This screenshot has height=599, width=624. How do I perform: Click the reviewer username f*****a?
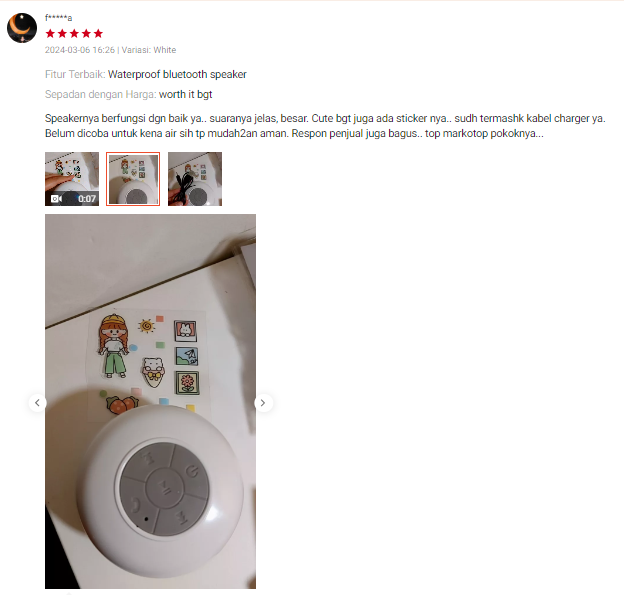click(58, 18)
